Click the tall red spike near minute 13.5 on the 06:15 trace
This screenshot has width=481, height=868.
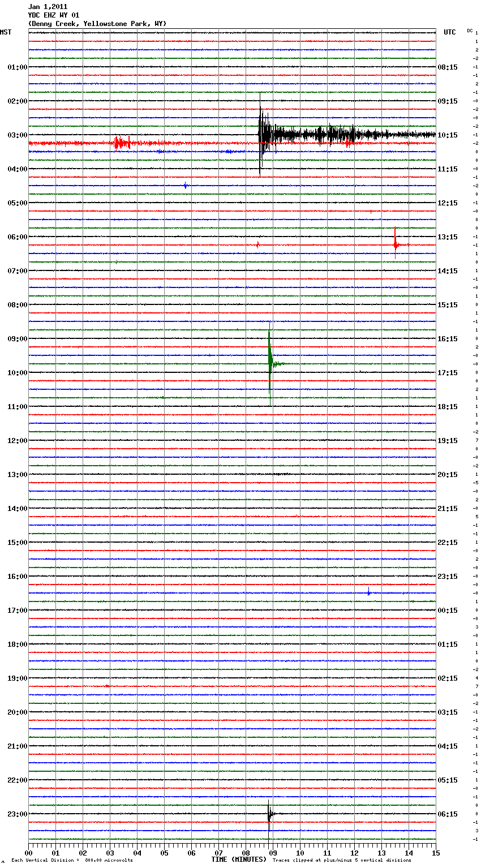pos(395,244)
